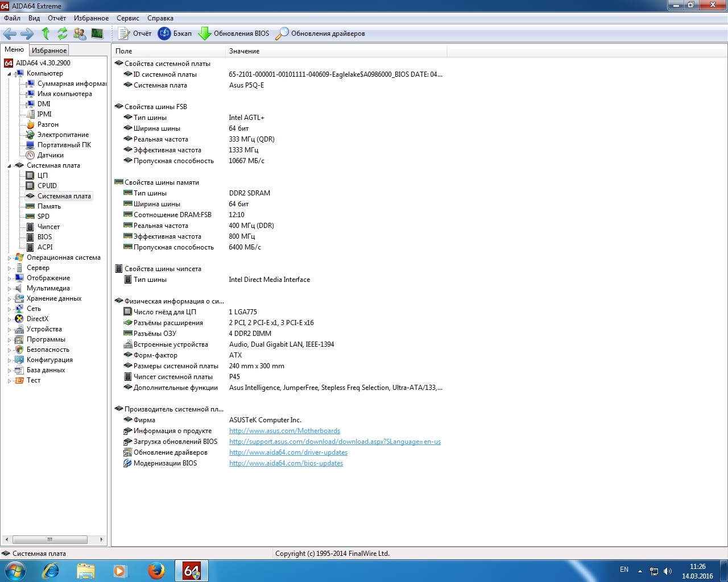Click the green monitor graph toolbar icon
The height and width of the screenshot is (582, 728).
tap(97, 34)
